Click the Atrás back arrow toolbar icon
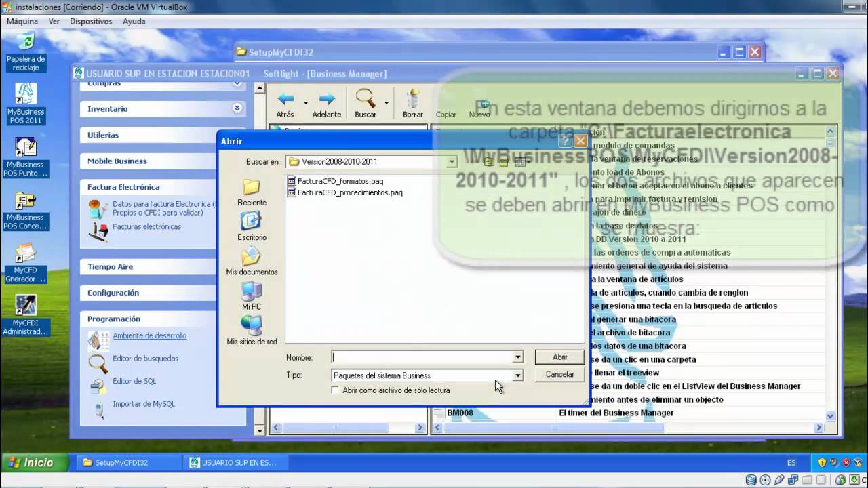The width and height of the screenshot is (868, 488). 285,99
